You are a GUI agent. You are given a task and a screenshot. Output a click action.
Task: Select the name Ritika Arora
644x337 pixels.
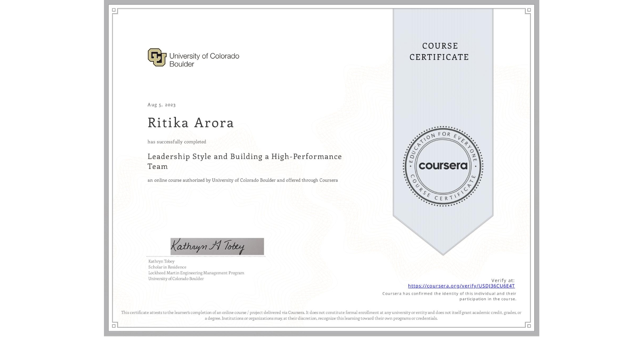coord(191,123)
